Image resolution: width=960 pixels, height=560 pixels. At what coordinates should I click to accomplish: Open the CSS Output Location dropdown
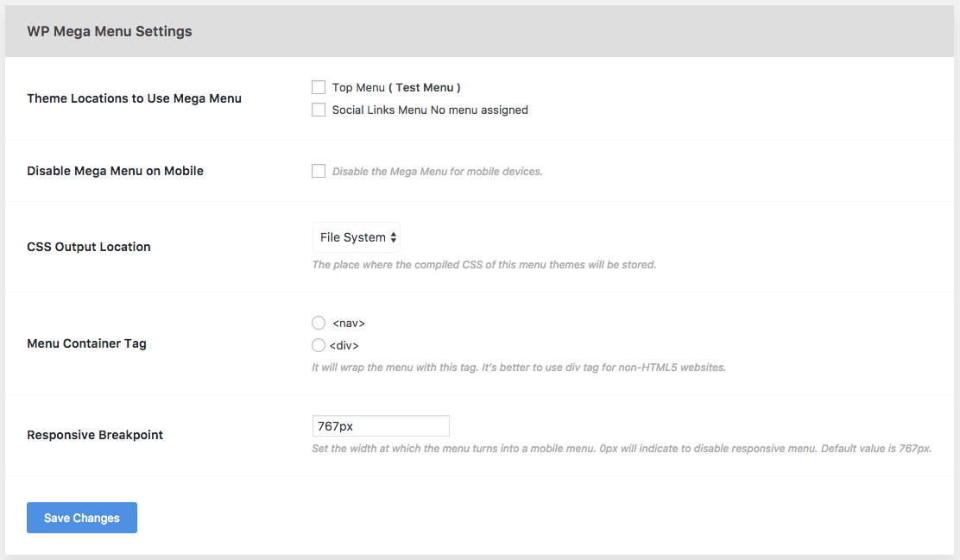(357, 237)
